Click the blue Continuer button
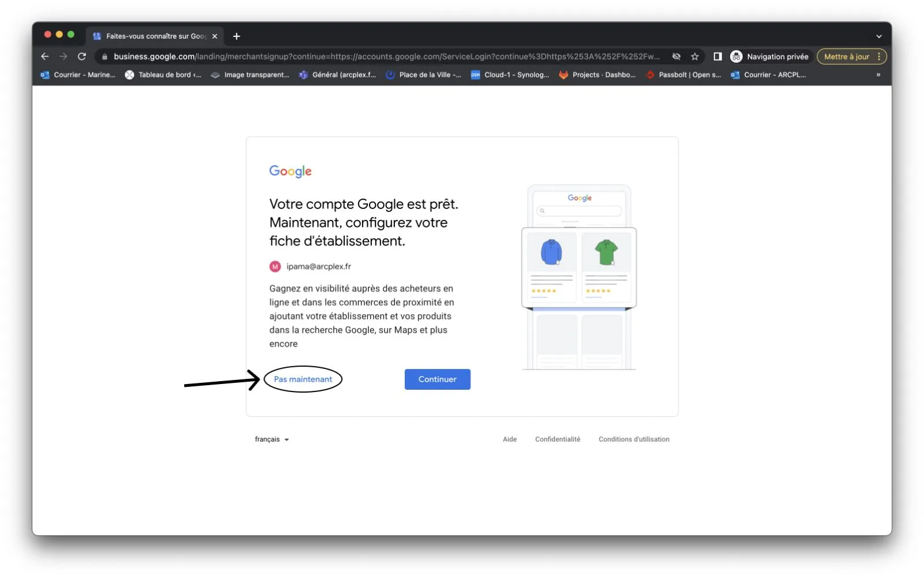The height and width of the screenshot is (578, 924). [x=437, y=379]
